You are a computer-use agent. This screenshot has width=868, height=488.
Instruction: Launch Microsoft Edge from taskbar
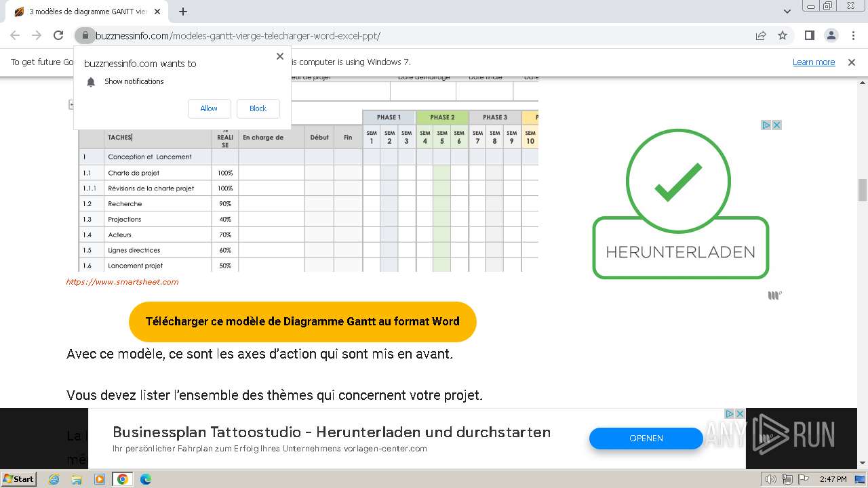click(x=145, y=479)
